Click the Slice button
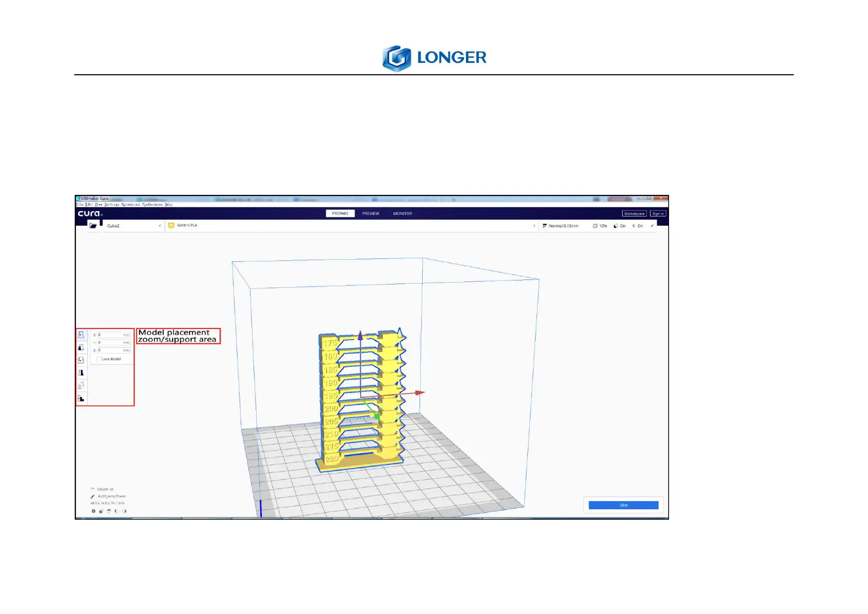 [x=624, y=505]
